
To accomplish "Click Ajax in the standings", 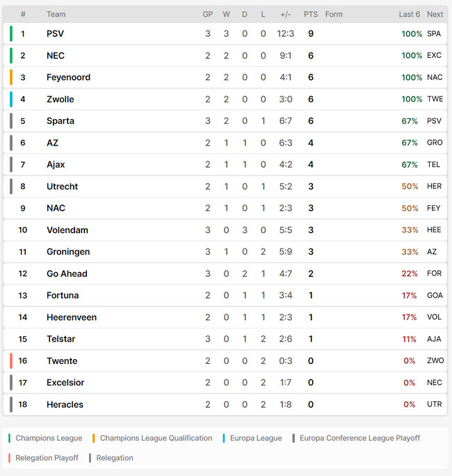I will [x=56, y=164].
